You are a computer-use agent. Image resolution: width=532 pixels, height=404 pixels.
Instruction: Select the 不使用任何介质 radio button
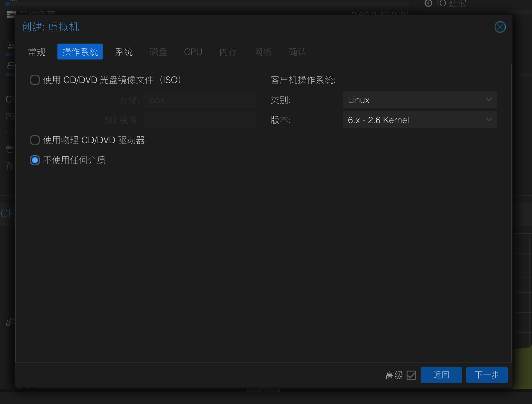pos(35,160)
